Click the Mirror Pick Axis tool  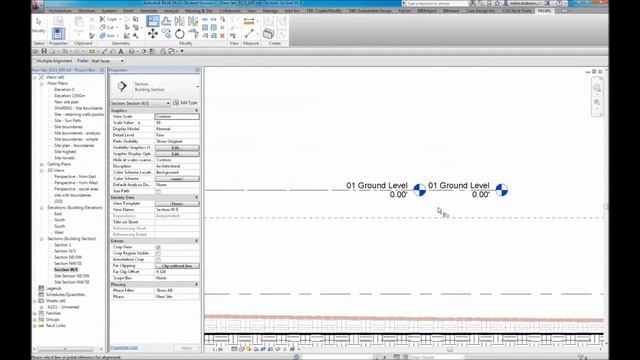180,21
